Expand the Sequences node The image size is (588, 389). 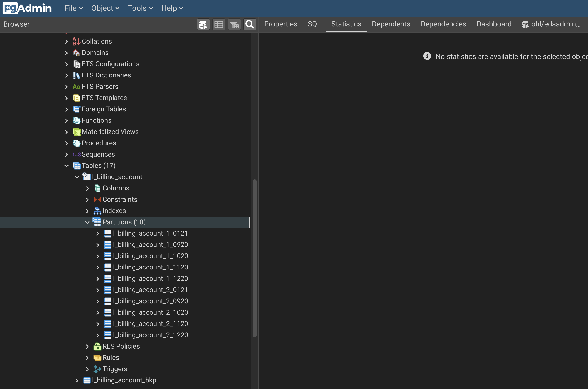coord(66,154)
